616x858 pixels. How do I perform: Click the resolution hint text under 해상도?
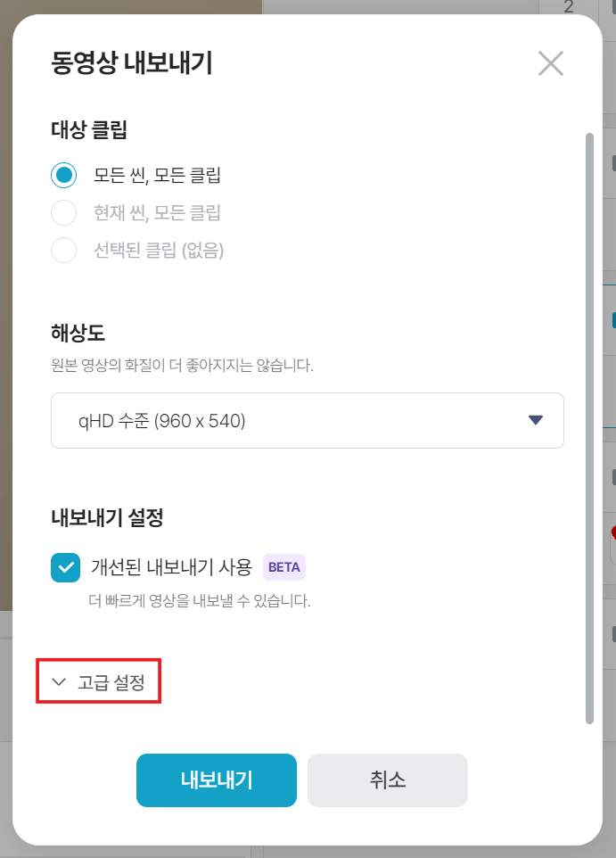click(182, 366)
